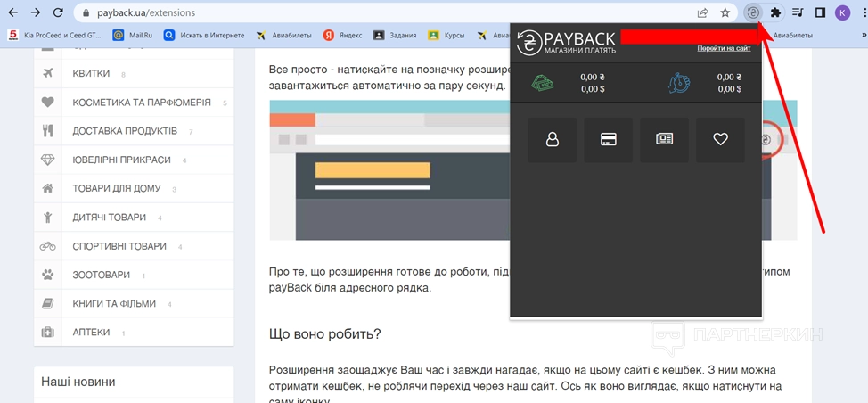The image size is (868, 403).
Task: Click the fork-knife icon beside ДОСТАВКА ПРОДУКТІВ
Action: pos(47,131)
